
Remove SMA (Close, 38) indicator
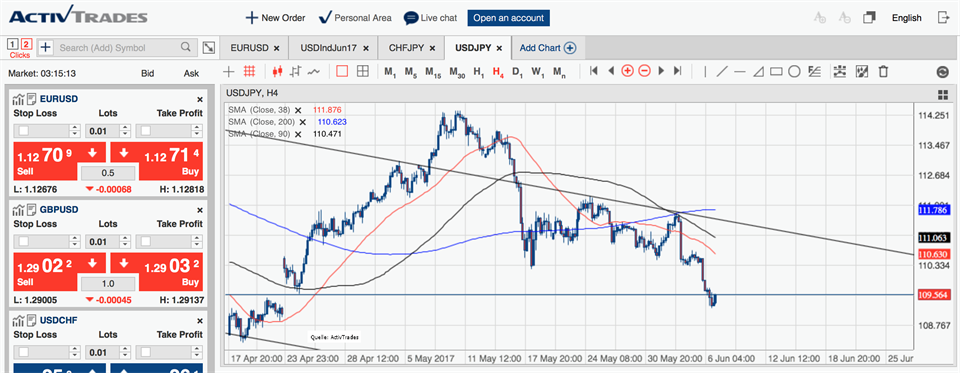tap(298, 110)
